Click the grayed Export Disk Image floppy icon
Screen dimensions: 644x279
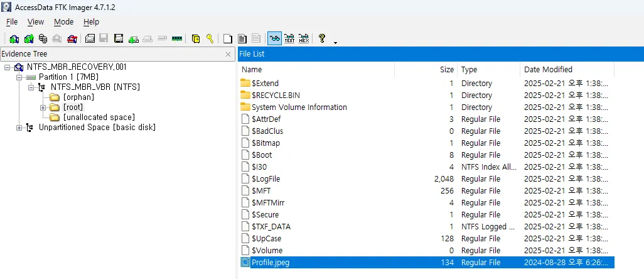(x=104, y=38)
